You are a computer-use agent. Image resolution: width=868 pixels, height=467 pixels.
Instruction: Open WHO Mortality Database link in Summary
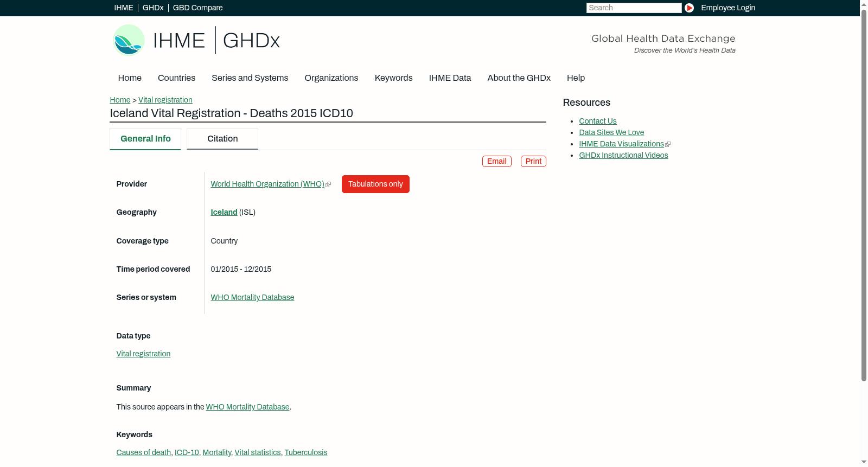pyautogui.click(x=248, y=407)
